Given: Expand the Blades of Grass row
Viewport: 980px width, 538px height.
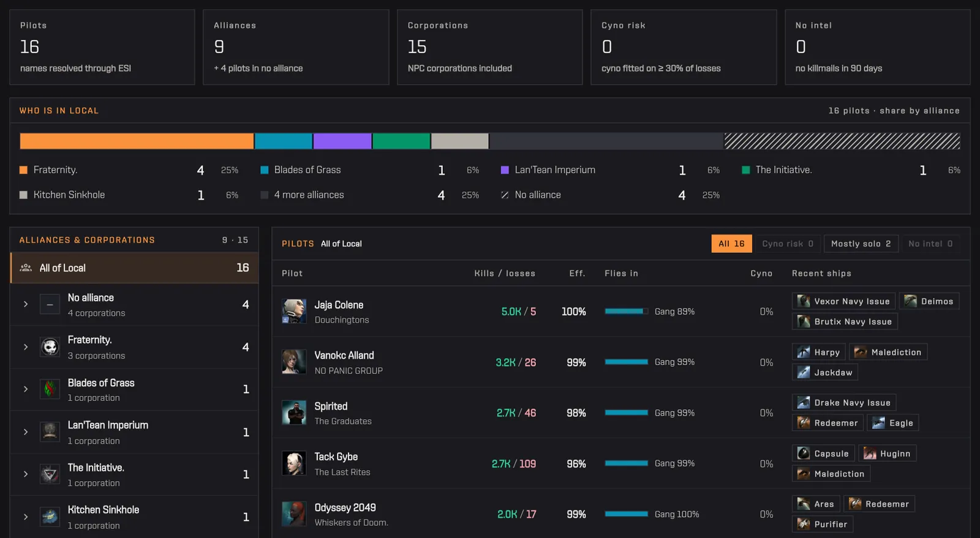Looking at the screenshot, I should tap(26, 389).
